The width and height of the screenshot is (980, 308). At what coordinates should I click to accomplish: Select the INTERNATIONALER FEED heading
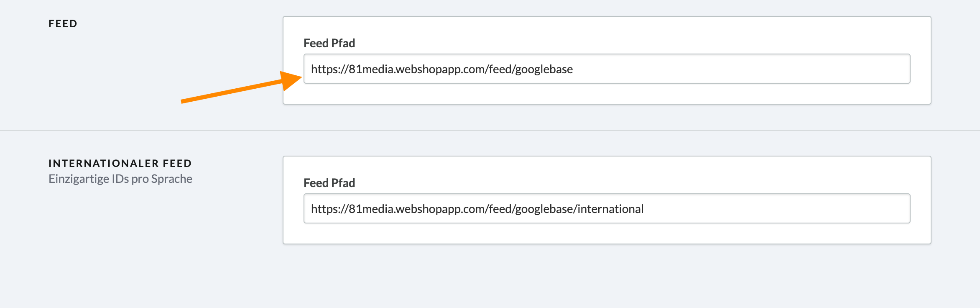[x=120, y=163]
